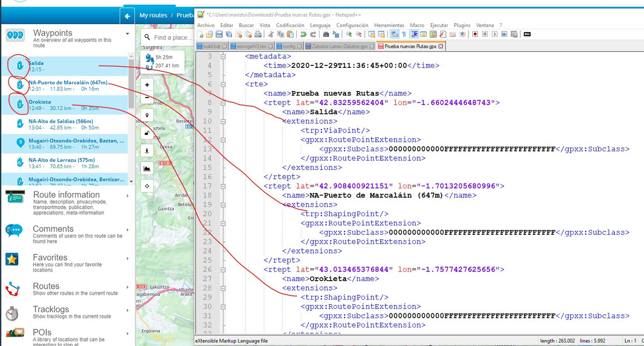Close the Prueba nuevas Rutas.gpx tab
Image resolution: width=644 pixels, height=346 pixels.
coord(441,46)
